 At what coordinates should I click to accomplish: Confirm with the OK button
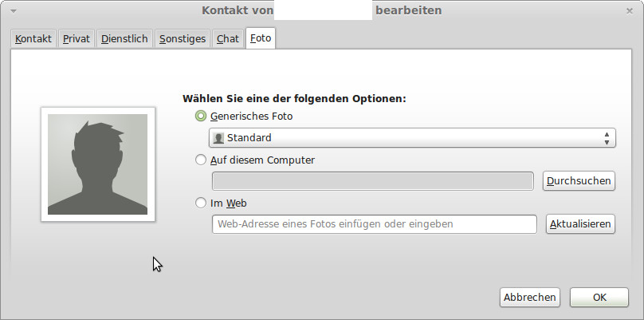coord(599,298)
